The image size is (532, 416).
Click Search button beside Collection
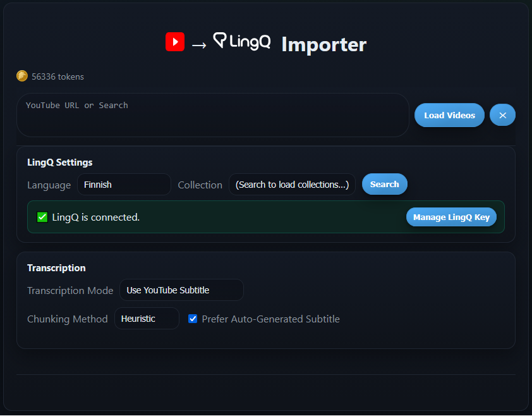click(x=384, y=184)
